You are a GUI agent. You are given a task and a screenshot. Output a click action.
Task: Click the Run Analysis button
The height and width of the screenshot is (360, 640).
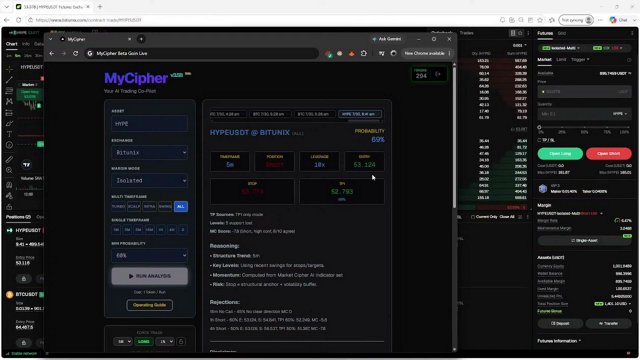point(149,276)
